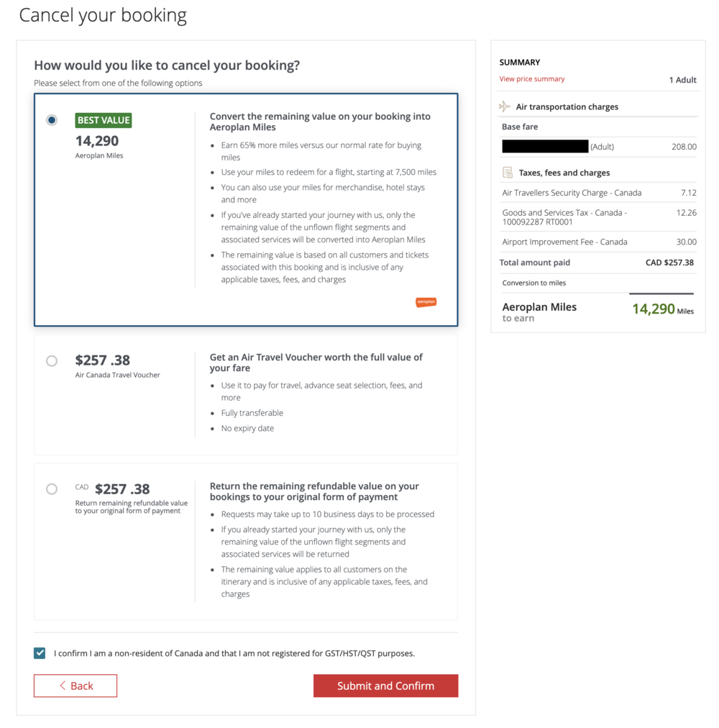719x728 pixels.
Task: Select the Aeroplan Miles conversion radio button
Action: pos(52,120)
